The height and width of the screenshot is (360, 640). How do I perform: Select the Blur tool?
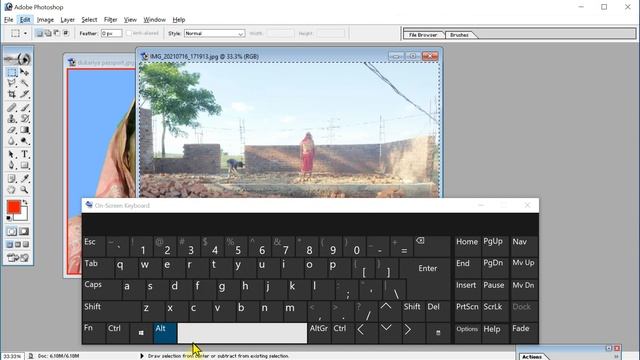click(12, 141)
